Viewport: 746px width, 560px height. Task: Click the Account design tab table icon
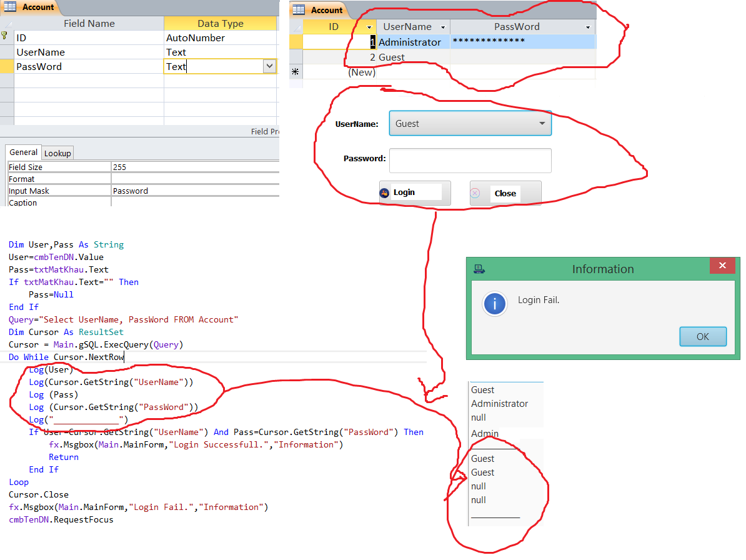tap(10, 6)
